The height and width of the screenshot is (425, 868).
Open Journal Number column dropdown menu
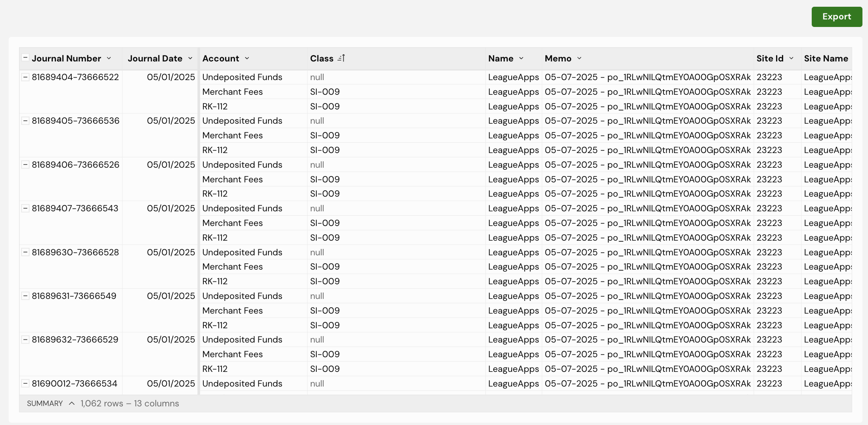[109, 58]
